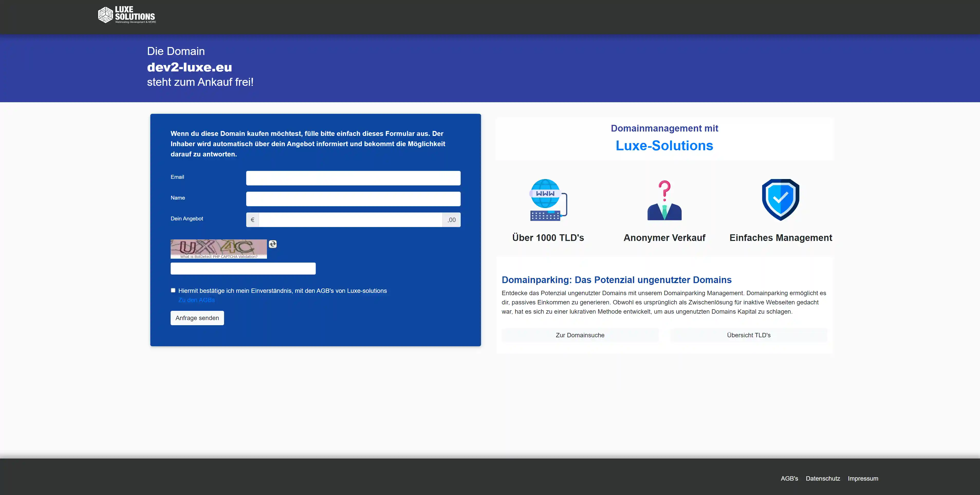980x495 pixels.
Task: Select 'Domainparking: Das Potenzial ungenutzter Domains' heading
Action: point(616,280)
